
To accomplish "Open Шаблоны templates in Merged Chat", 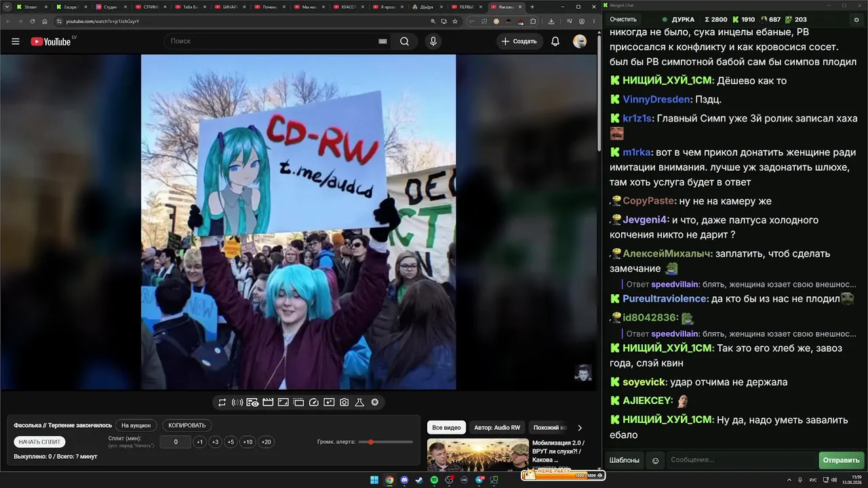I will [625, 460].
